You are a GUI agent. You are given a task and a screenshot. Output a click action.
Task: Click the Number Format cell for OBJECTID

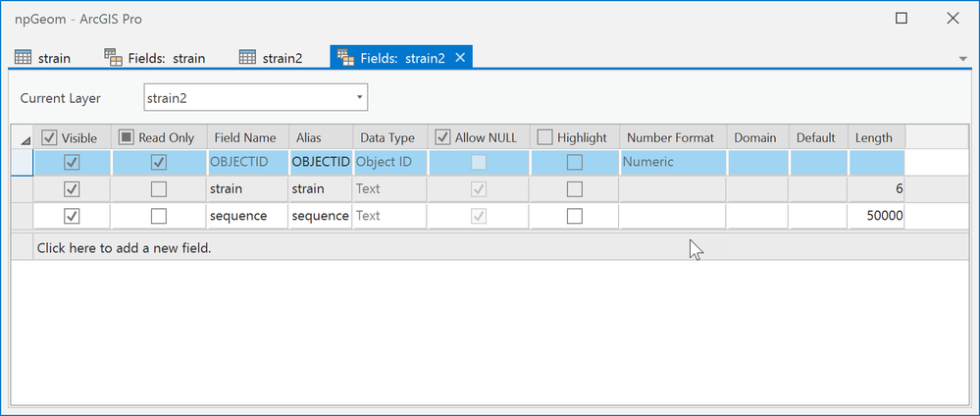672,162
